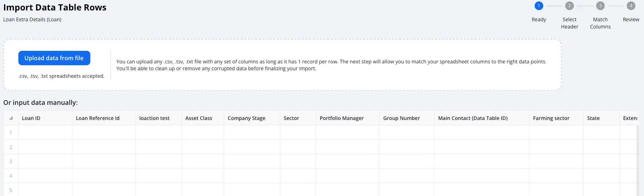This screenshot has width=644, height=196.
Task: Click the Asset Class column header
Action: [203, 118]
